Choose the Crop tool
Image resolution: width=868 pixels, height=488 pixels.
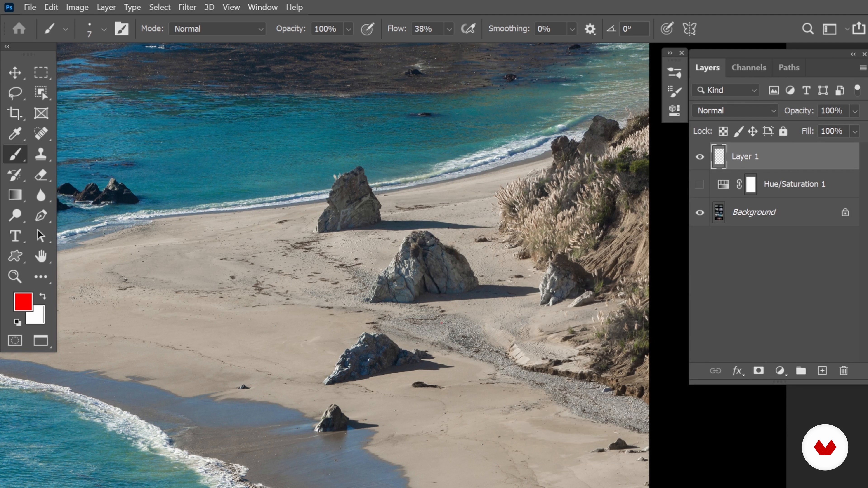coord(15,113)
